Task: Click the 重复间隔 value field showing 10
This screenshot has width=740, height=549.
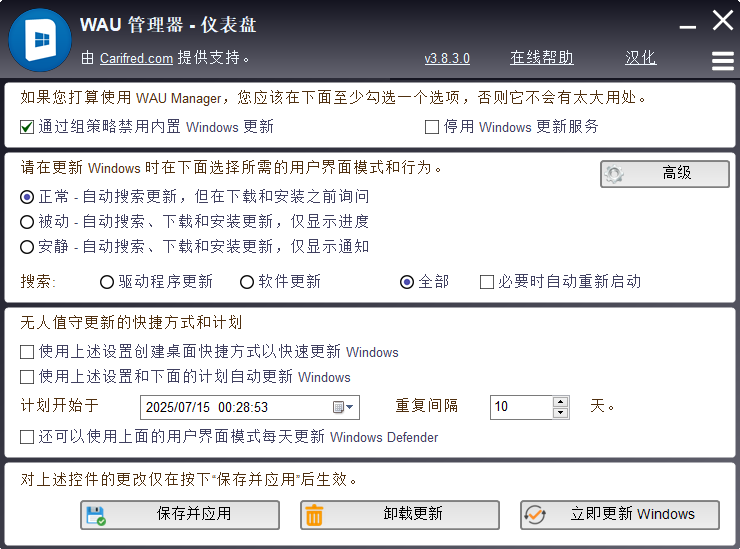Action: pos(521,407)
